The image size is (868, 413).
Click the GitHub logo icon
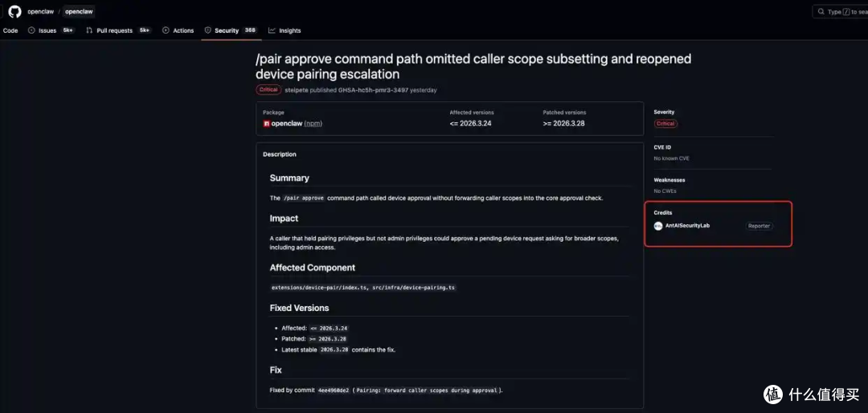coord(14,11)
